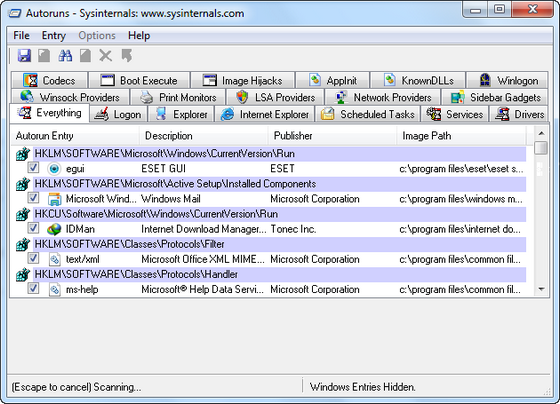
Task: Select the HKLM\SOFTWARE\Classes\Protocols\Filter row
Action: coord(280,244)
